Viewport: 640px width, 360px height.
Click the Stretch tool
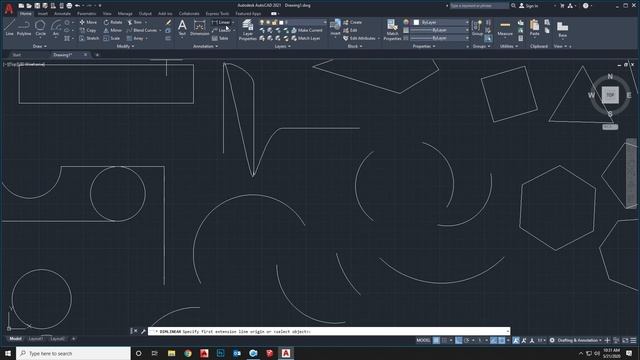tap(89, 38)
